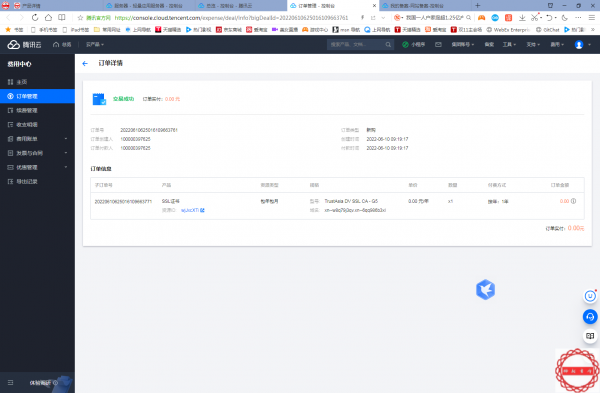The image size is (600, 393).
Task: Click the console.cloud.tencent.com address bar URL
Action: point(232,18)
